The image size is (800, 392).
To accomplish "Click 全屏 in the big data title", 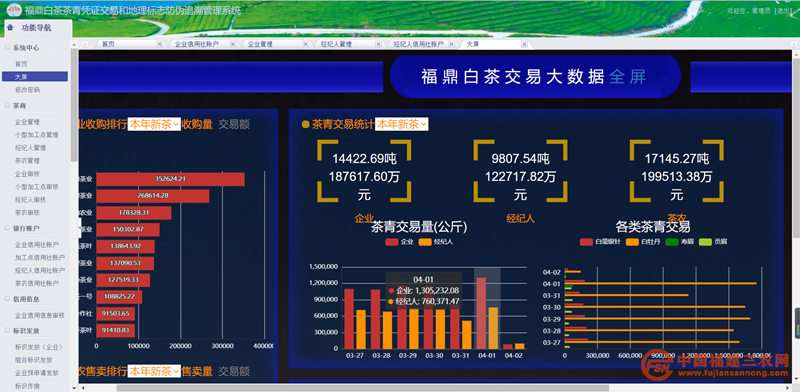I will [628, 77].
